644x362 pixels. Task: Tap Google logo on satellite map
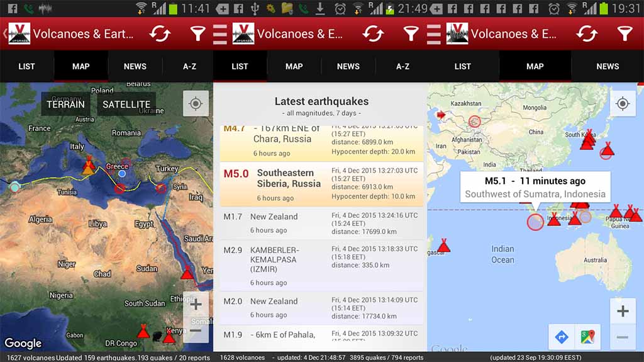coord(23,343)
